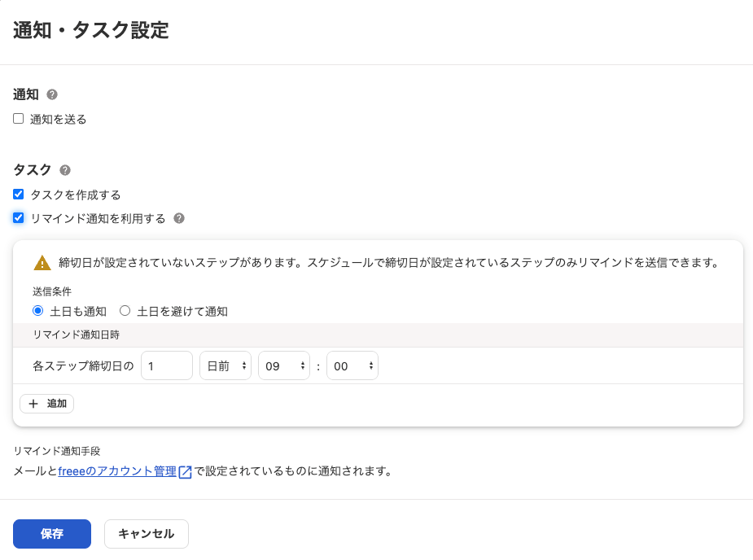Click the 追加 button to add reminder
The image size is (753, 560).
46,404
